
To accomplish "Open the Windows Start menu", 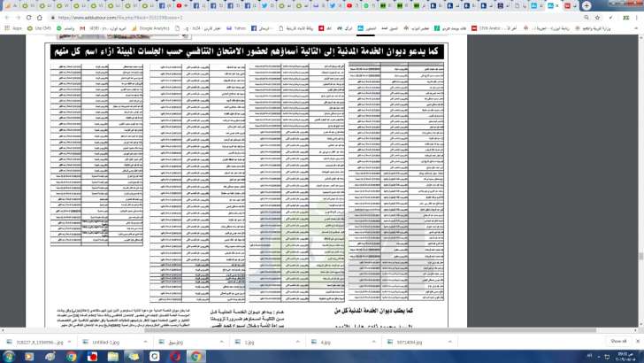I will click(x=9, y=355).
